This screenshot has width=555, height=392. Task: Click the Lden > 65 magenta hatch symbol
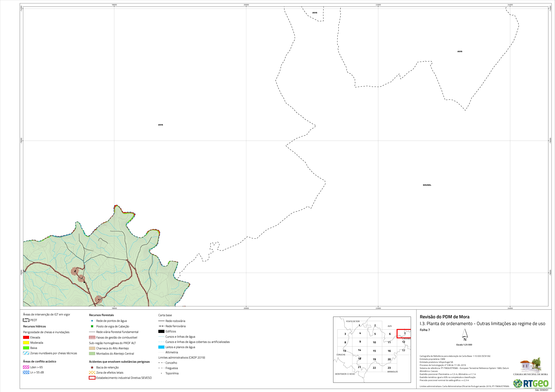coord(26,367)
